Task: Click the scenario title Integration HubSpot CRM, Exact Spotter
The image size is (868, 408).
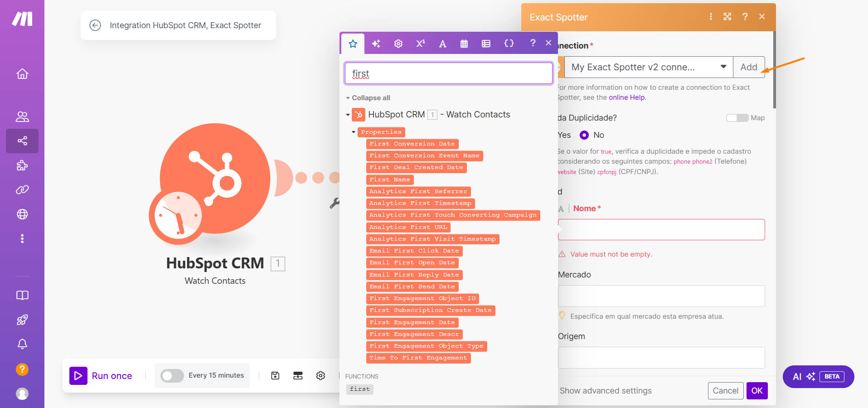Action: [x=185, y=25]
